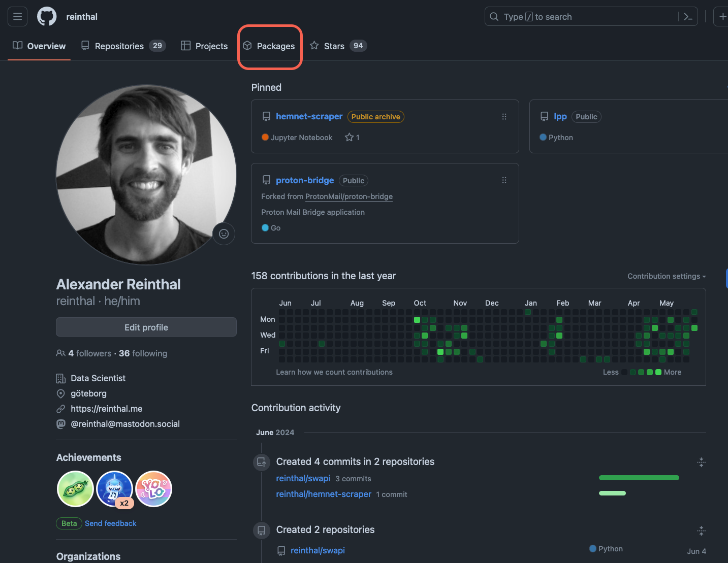The image size is (728, 563).
Task: Expand commits activity detail icon
Action: 701,462
